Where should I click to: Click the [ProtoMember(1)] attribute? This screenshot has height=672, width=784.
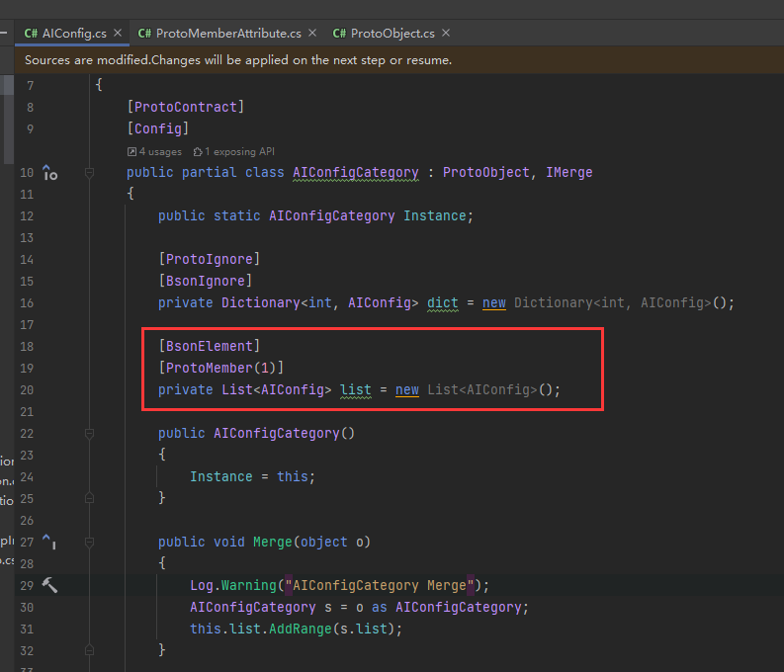click(221, 368)
